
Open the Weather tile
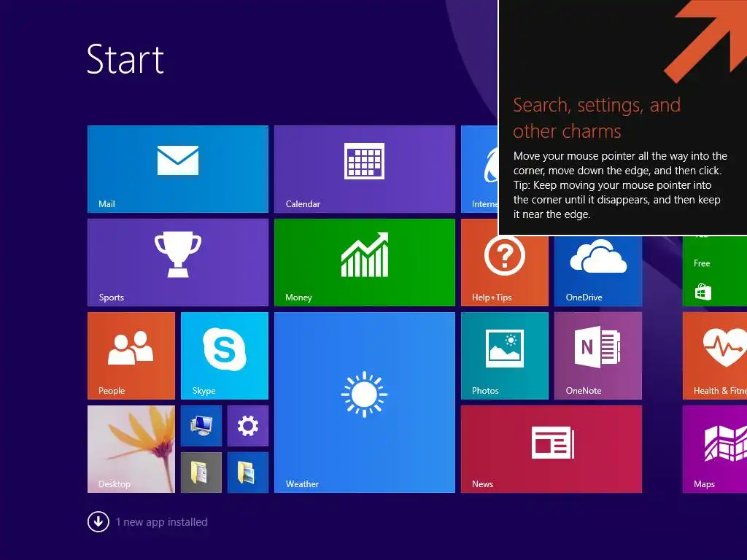(x=365, y=402)
